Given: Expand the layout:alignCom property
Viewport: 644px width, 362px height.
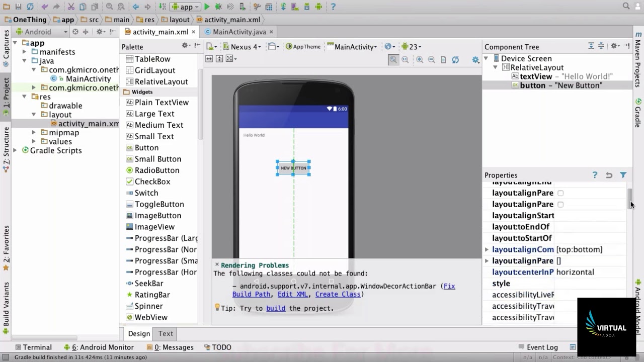Looking at the screenshot, I should click(x=487, y=249).
